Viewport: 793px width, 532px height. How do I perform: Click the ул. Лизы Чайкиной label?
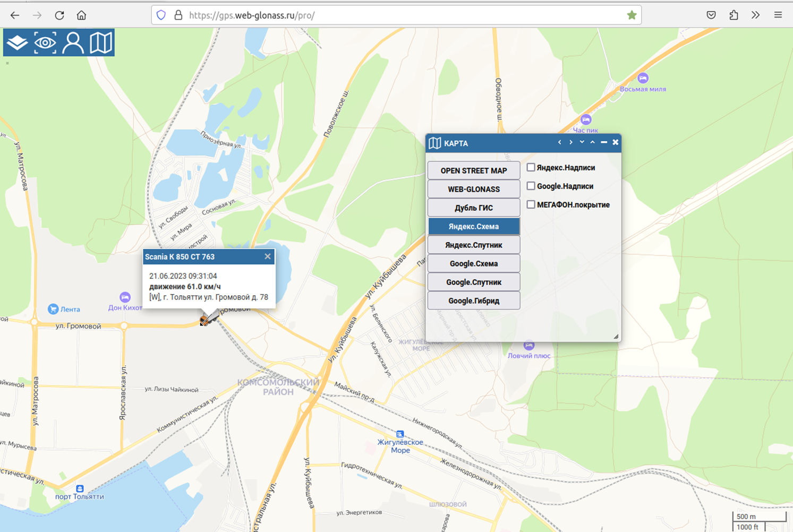[x=172, y=389]
